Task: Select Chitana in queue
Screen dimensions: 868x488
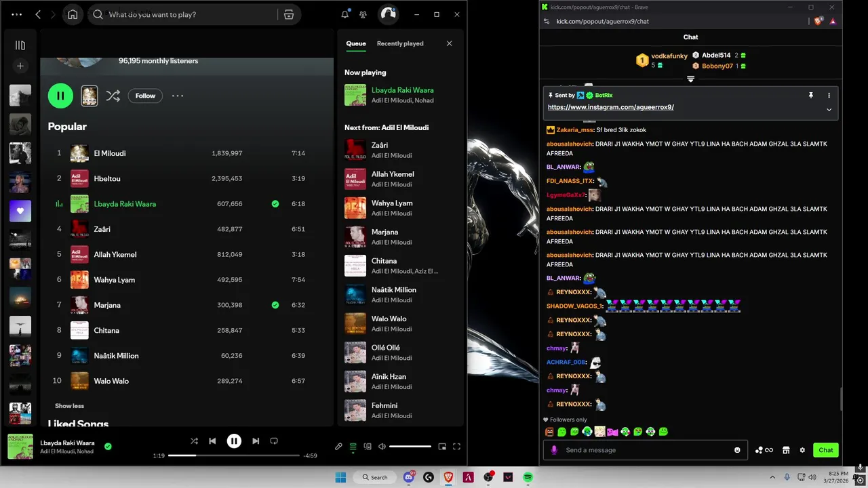Action: pos(400,266)
